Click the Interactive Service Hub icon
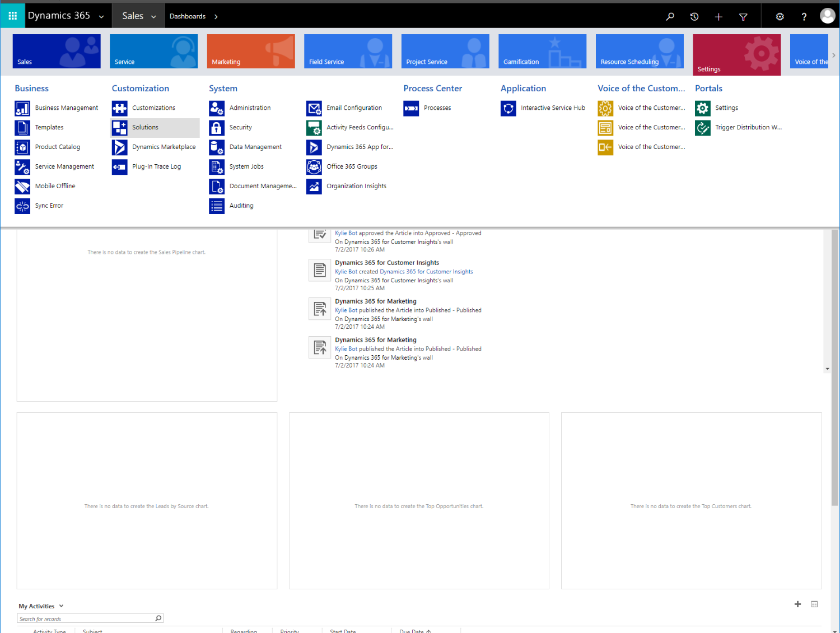 click(508, 108)
